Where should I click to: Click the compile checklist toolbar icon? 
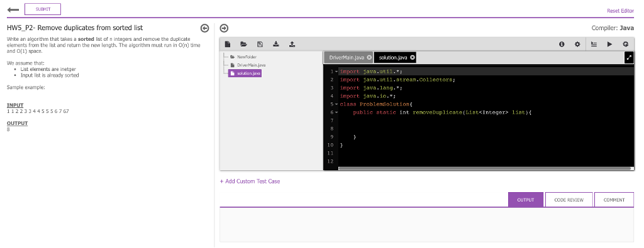pyautogui.click(x=594, y=45)
